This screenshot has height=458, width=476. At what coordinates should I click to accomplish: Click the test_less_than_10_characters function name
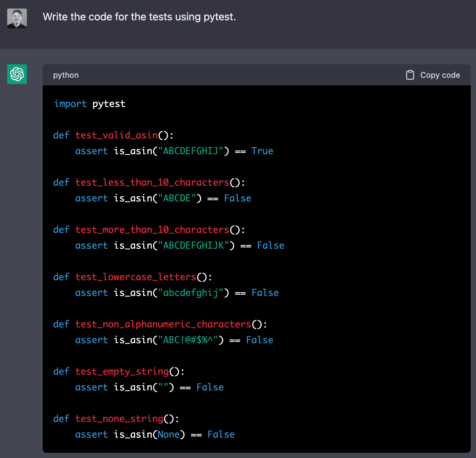[152, 182]
